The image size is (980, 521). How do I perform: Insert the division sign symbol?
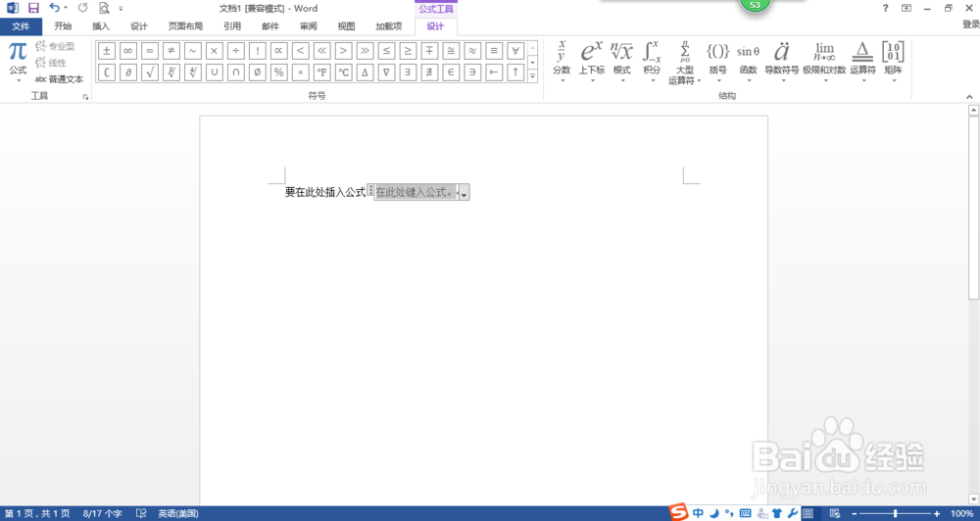[x=235, y=51]
